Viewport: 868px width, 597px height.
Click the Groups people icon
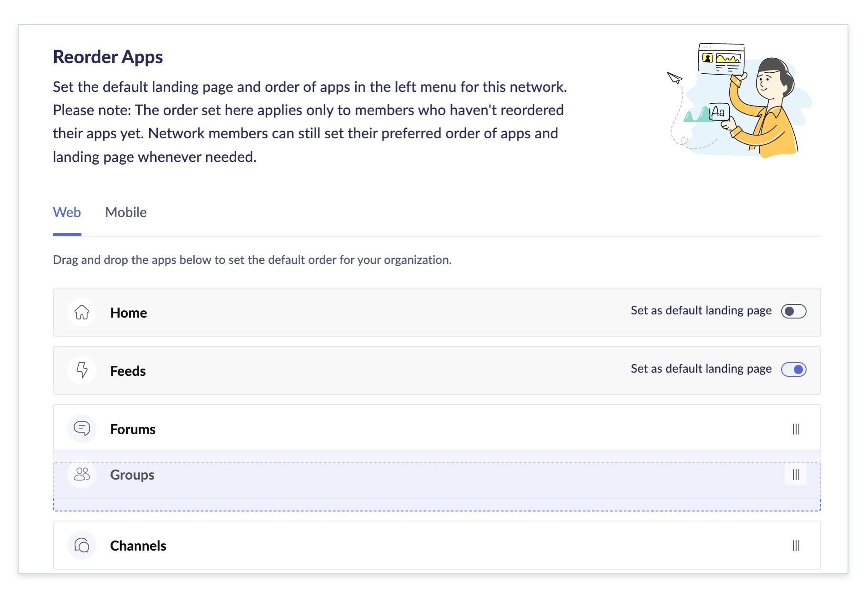tap(82, 474)
